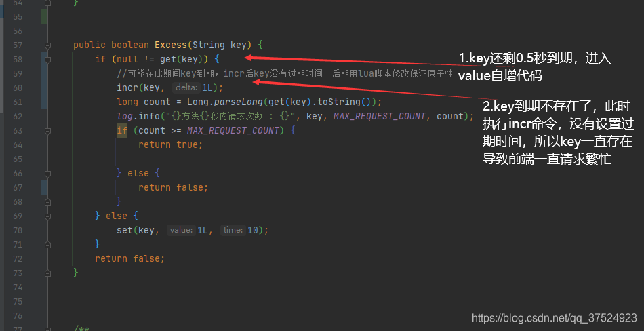This screenshot has height=331, width=644.
Task: Click the incr call on line 60
Action: click(127, 87)
